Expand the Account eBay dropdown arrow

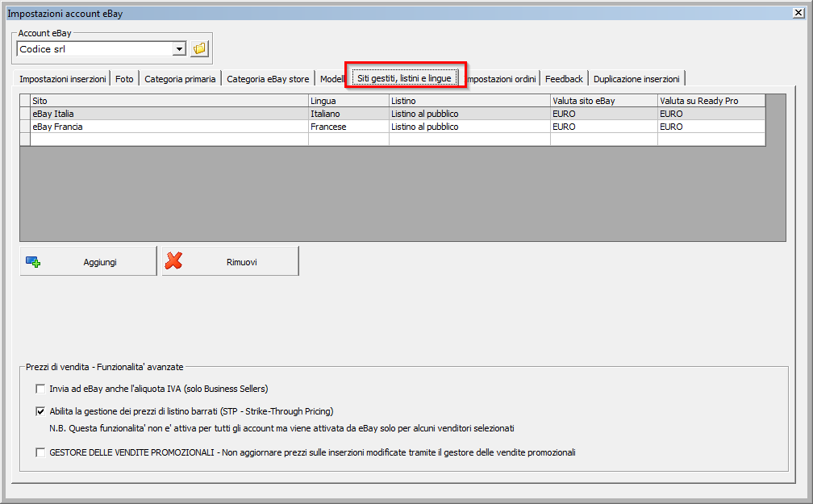[x=179, y=48]
